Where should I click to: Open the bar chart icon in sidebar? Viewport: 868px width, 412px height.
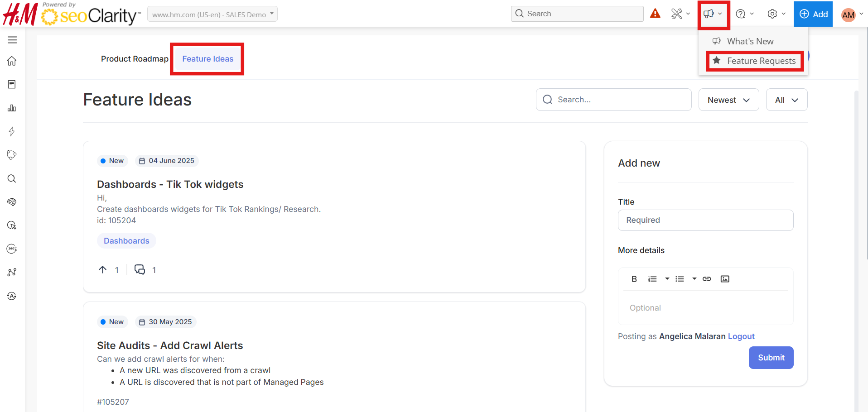tap(12, 108)
